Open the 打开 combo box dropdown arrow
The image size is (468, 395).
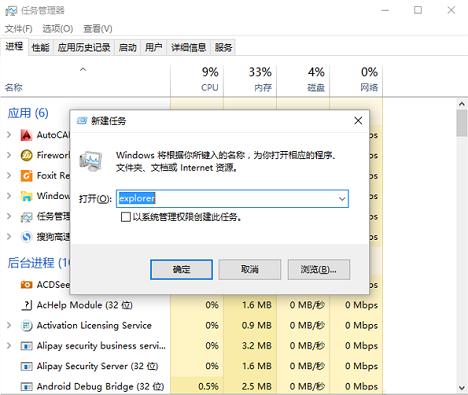342,199
